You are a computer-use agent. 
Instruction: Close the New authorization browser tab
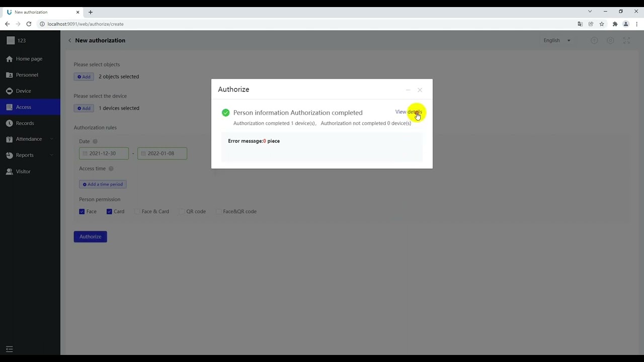click(78, 12)
